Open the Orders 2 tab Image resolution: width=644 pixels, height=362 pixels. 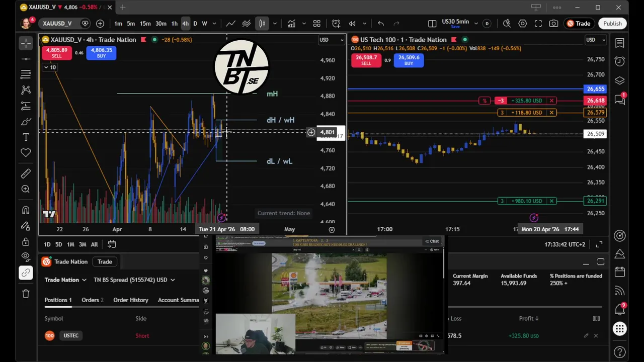[93, 300]
